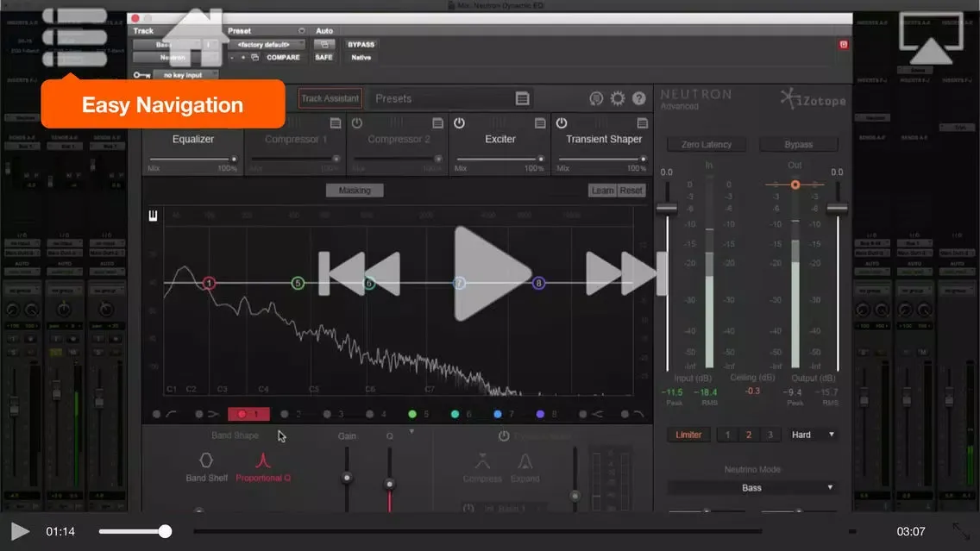Select the Compressor 2 module tab
The width and height of the screenshot is (980, 551).
pos(399,140)
